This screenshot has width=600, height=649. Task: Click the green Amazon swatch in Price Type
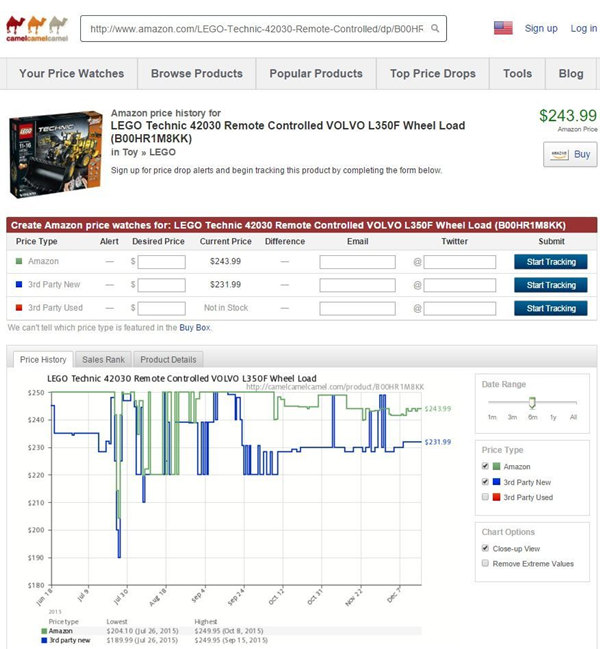click(x=497, y=466)
